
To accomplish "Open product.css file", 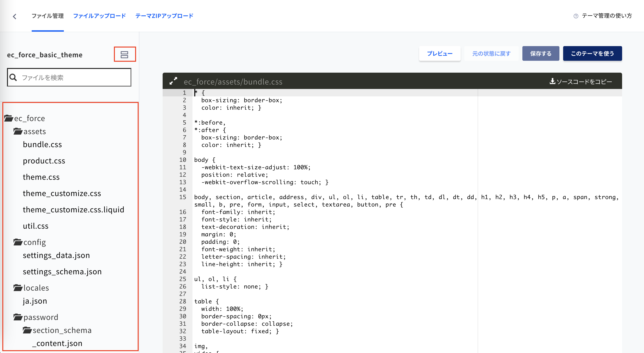I will pos(44,161).
